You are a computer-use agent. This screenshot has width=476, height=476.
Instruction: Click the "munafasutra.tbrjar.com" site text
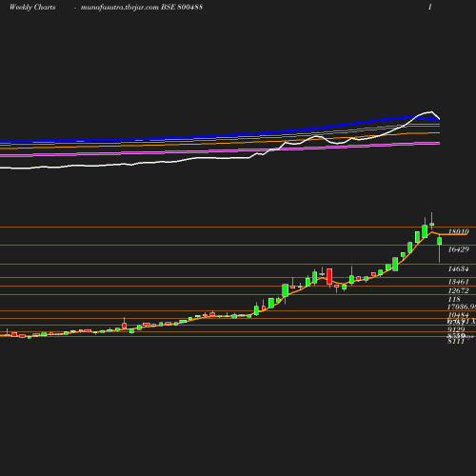click(120, 8)
